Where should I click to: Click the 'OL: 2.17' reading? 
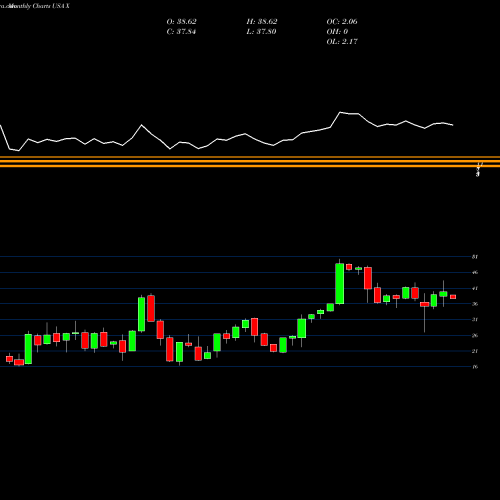(x=342, y=42)
